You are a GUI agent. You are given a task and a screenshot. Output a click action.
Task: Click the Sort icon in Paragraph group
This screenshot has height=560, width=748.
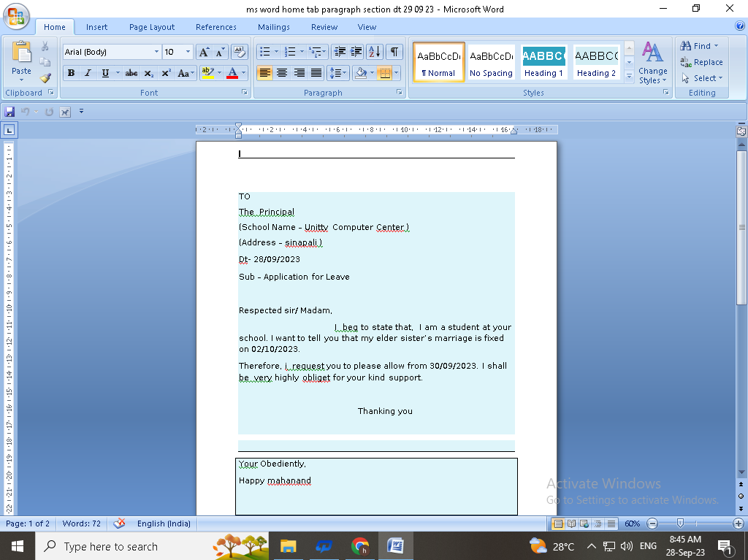[374, 52]
